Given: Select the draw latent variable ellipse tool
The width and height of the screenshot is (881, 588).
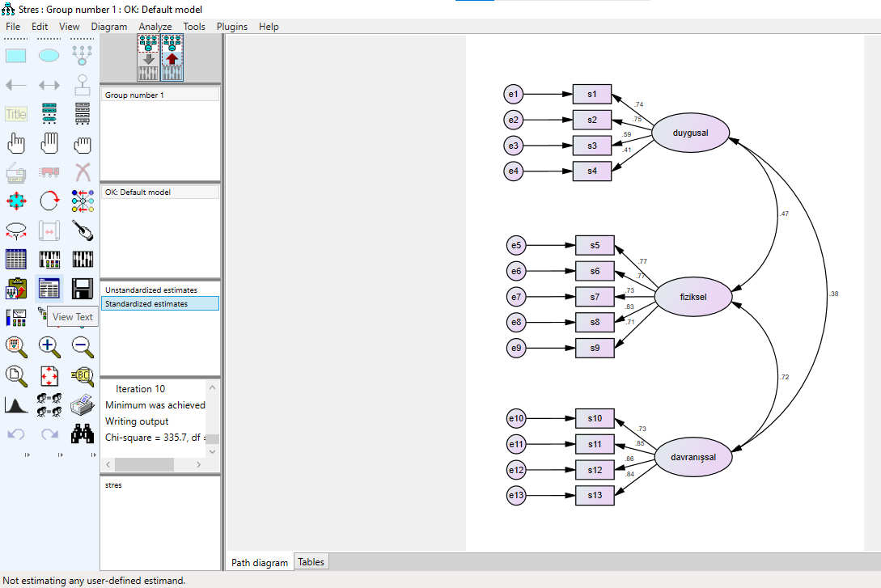Looking at the screenshot, I should (49, 56).
